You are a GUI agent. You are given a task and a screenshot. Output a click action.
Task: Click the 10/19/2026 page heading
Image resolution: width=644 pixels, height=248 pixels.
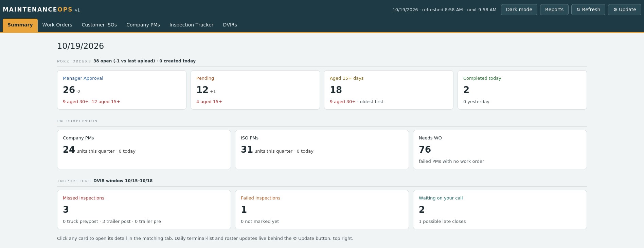[80, 46]
